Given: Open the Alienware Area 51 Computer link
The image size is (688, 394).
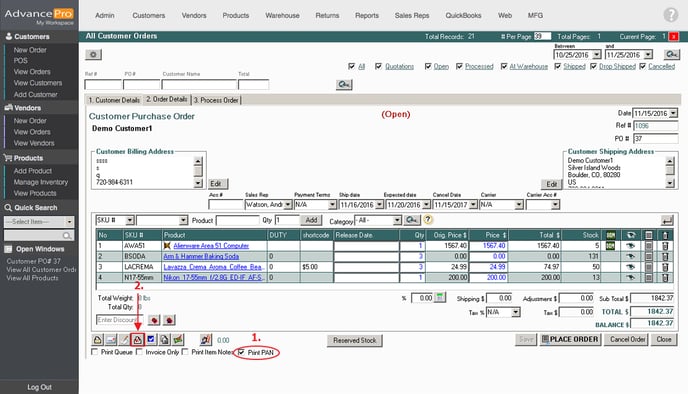Looking at the screenshot, I should click(211, 246).
